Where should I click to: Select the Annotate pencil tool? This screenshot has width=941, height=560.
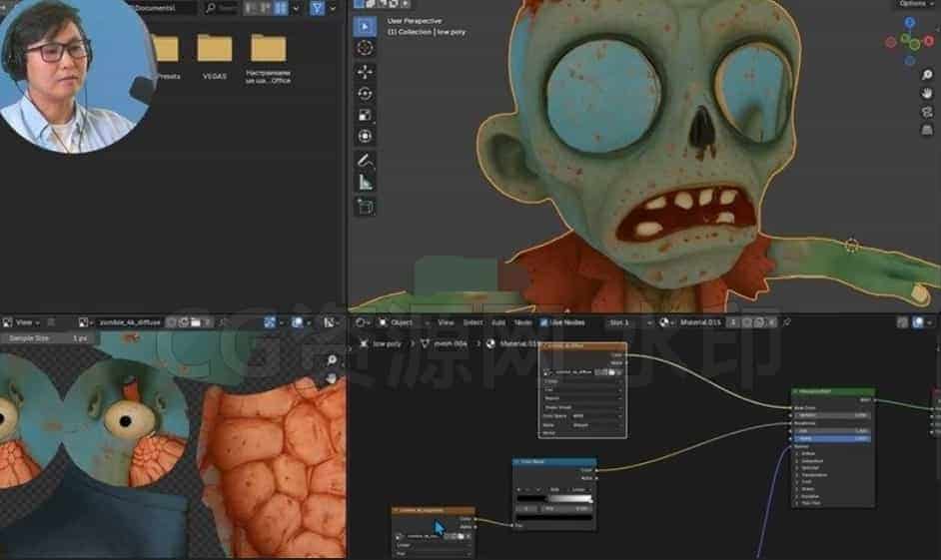tap(365, 161)
